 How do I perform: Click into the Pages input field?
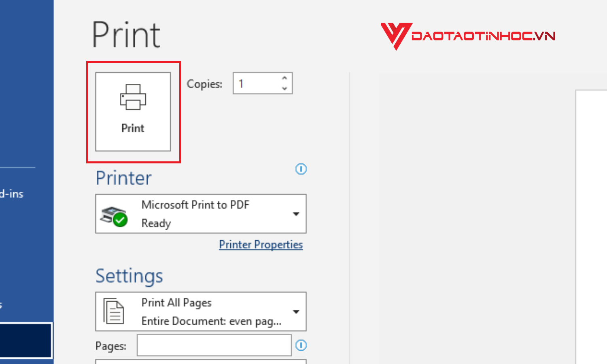(x=214, y=345)
